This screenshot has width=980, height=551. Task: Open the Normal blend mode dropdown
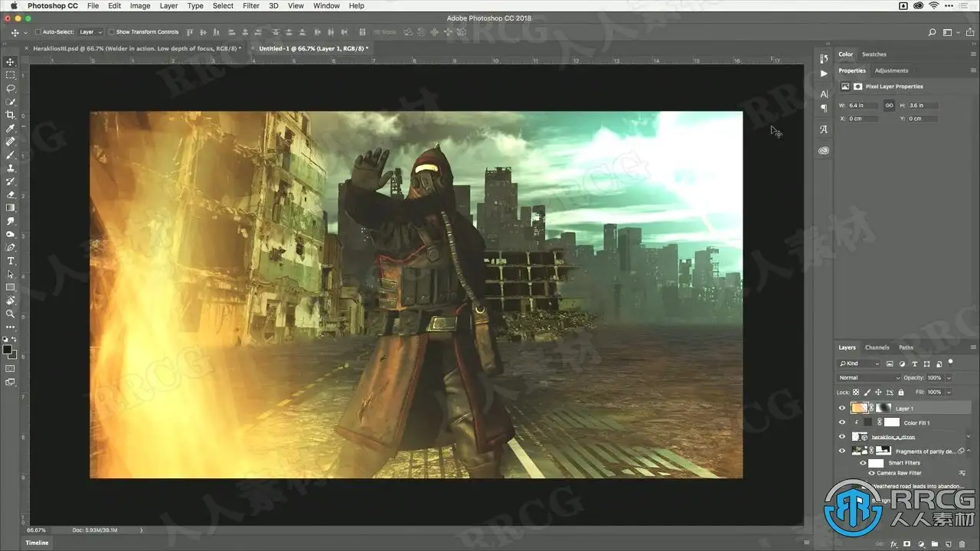tap(870, 378)
